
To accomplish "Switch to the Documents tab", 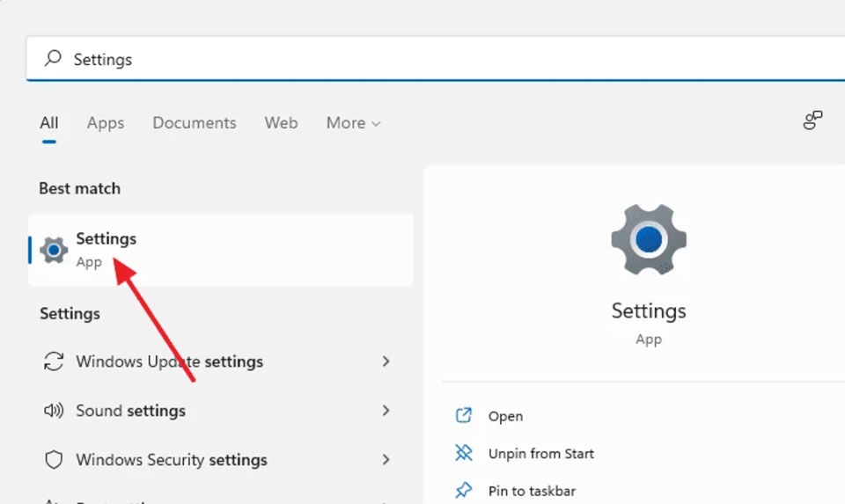I will pos(195,123).
